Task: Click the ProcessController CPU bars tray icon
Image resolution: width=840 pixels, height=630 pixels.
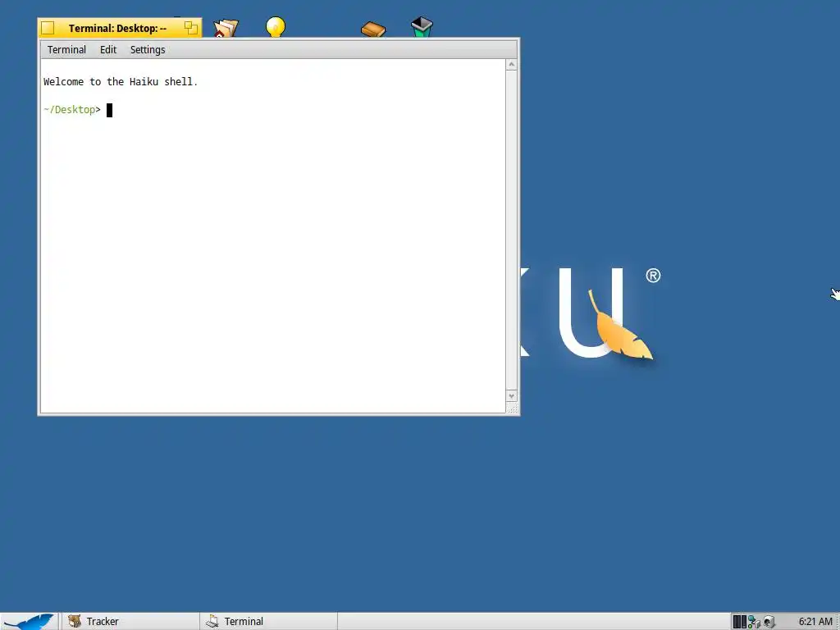Action: pyautogui.click(x=740, y=622)
